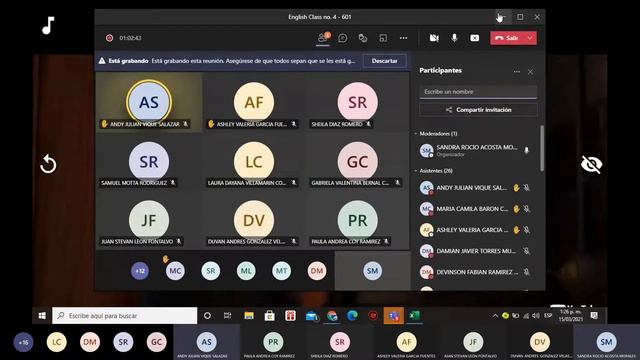Click the taskbar search box

pos(124,316)
